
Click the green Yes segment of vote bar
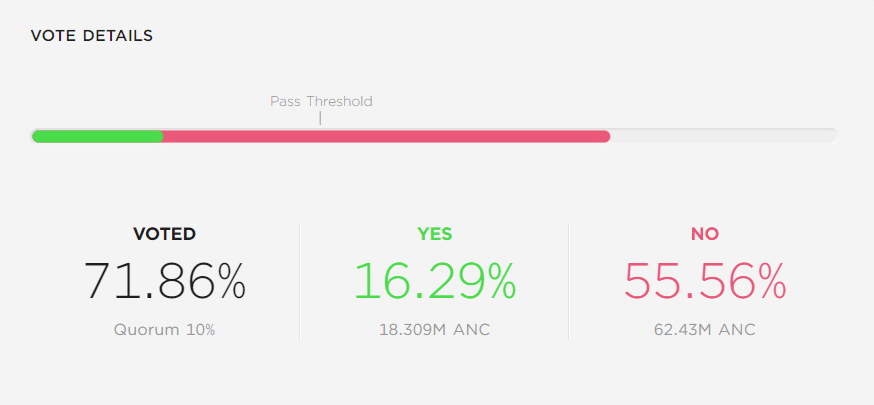pos(98,136)
